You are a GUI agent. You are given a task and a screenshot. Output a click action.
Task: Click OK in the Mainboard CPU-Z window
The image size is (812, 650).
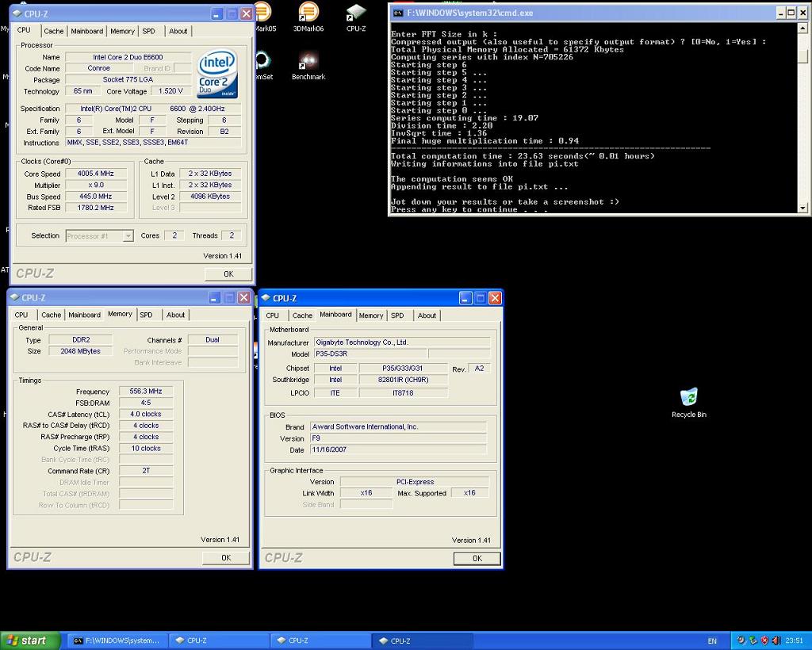[477, 558]
